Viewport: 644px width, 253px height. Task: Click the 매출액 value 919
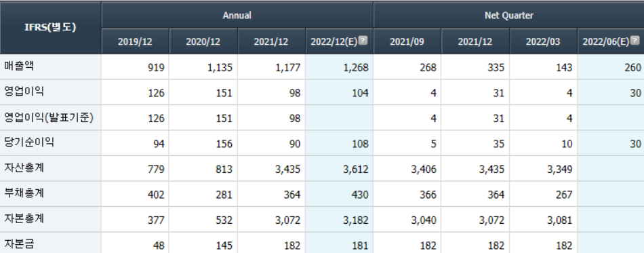[157, 68]
